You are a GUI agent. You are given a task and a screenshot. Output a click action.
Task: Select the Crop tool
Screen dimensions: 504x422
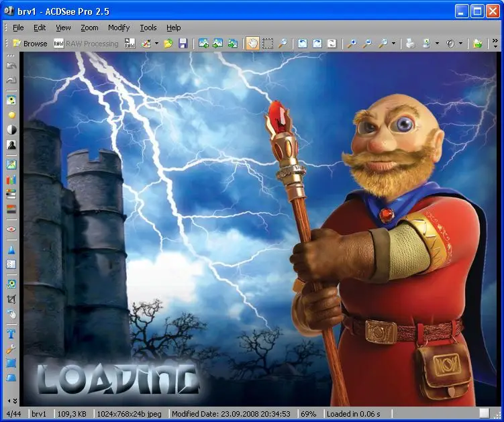click(x=11, y=299)
